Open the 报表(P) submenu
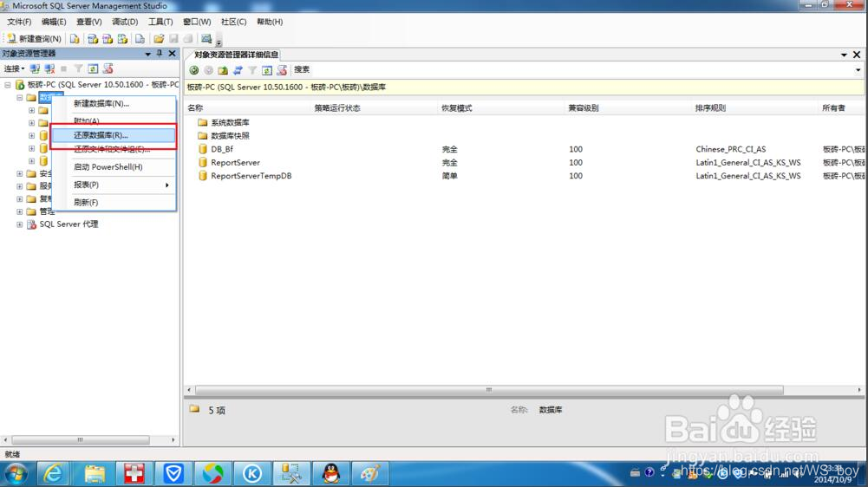The image size is (868, 487). click(x=114, y=185)
